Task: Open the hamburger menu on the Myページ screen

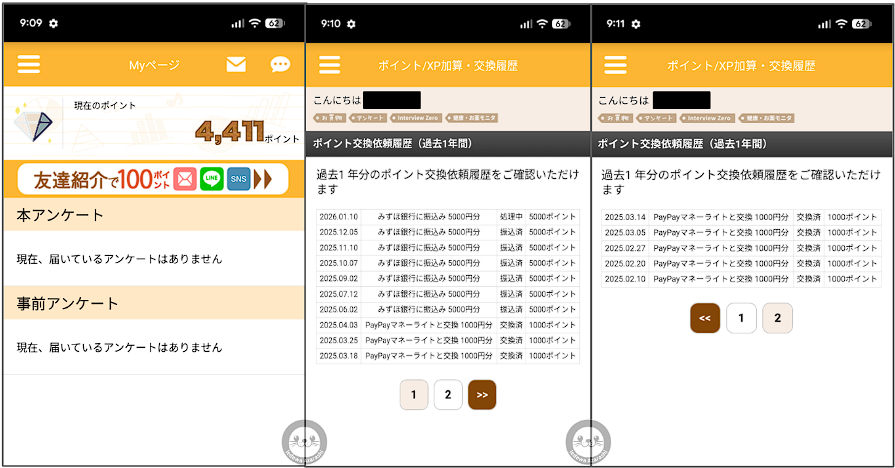Action: 29,65
